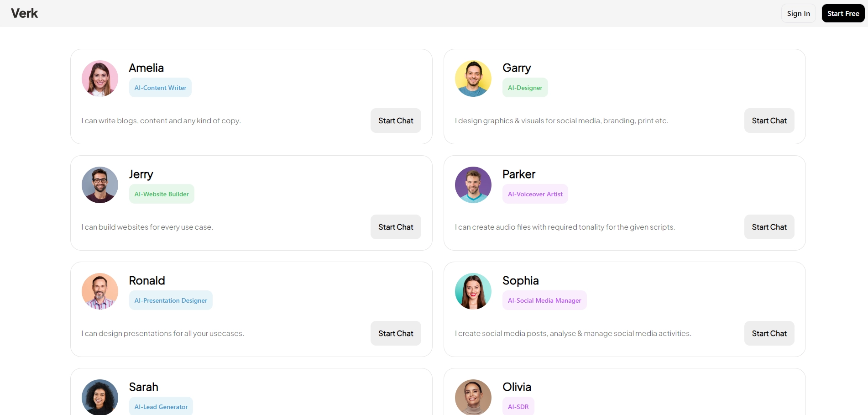Click Olivia's profile avatar
Viewport: 868px width, 415px height.
(x=473, y=397)
